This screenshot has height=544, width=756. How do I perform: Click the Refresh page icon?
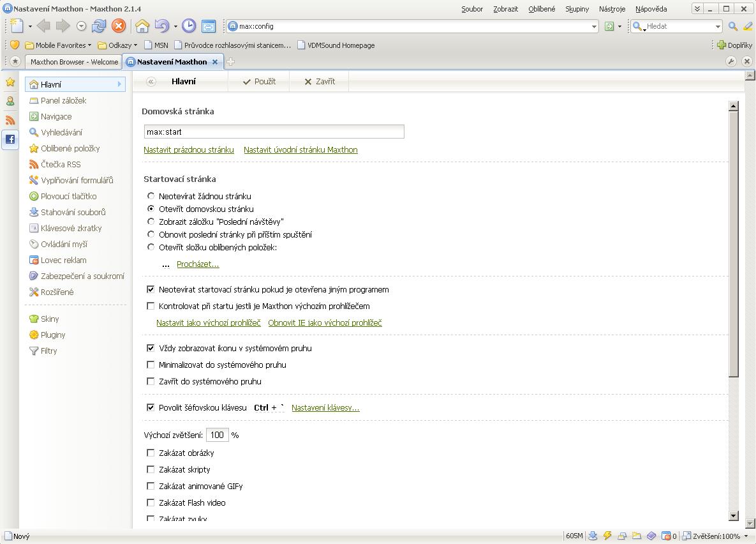99,26
